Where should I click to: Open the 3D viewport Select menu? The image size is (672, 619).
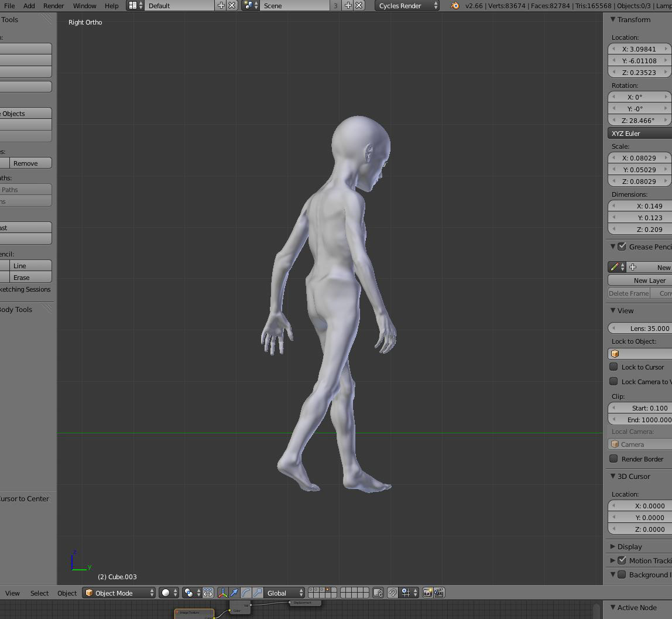[39, 593]
